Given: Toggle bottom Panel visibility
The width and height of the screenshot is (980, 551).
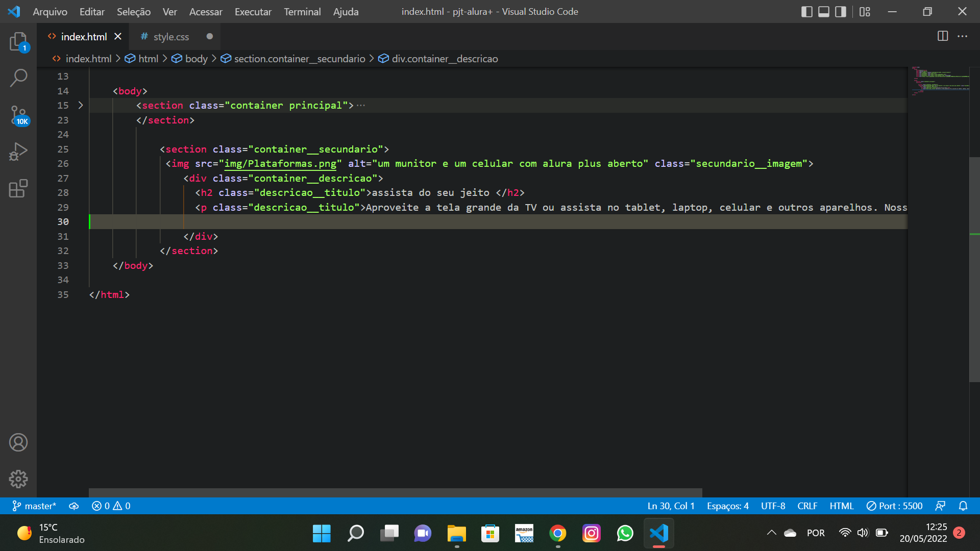Looking at the screenshot, I should click(824, 11).
